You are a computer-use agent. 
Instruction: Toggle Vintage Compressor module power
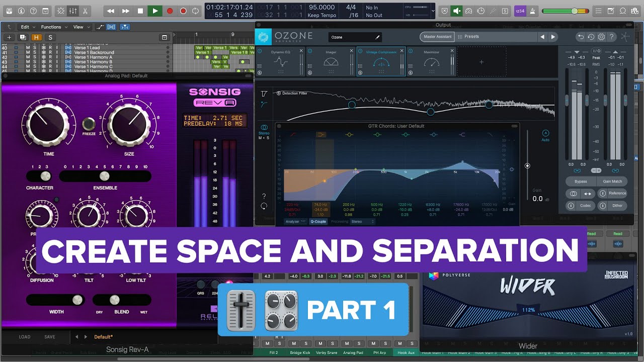point(360,51)
